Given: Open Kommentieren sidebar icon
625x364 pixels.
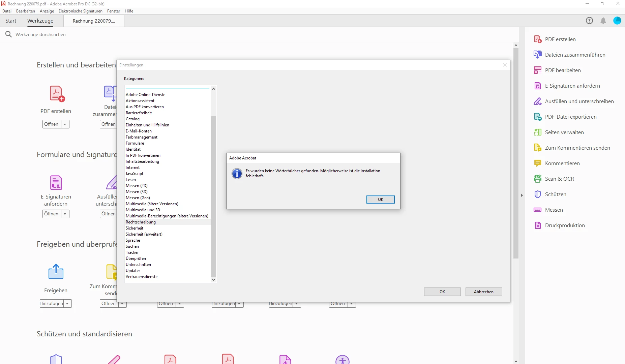Looking at the screenshot, I should [x=538, y=163].
